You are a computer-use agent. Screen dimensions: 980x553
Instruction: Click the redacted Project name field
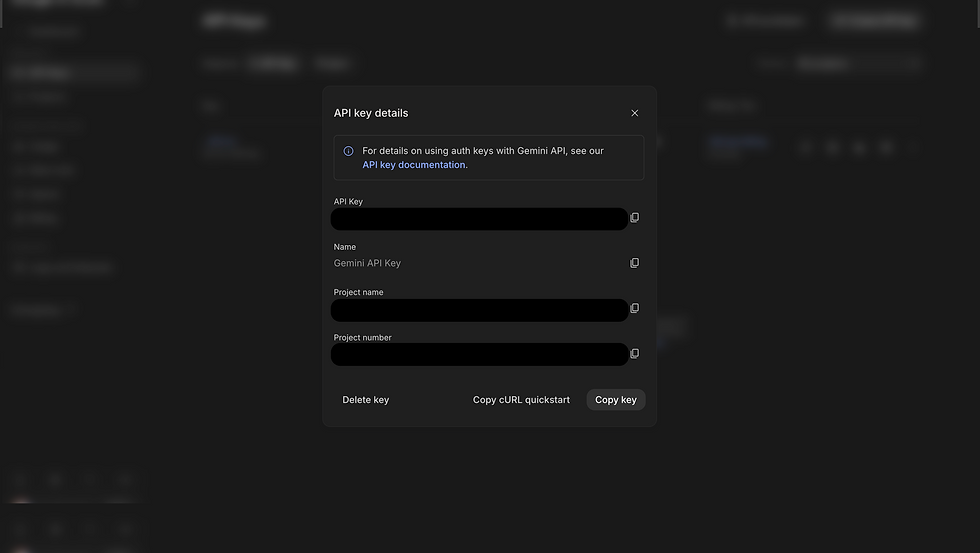(479, 311)
